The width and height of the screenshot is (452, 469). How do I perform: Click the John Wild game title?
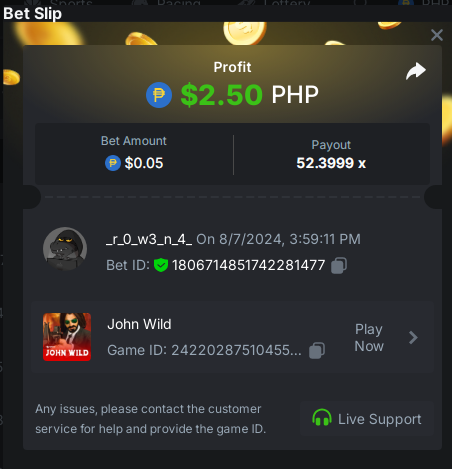[139, 324]
